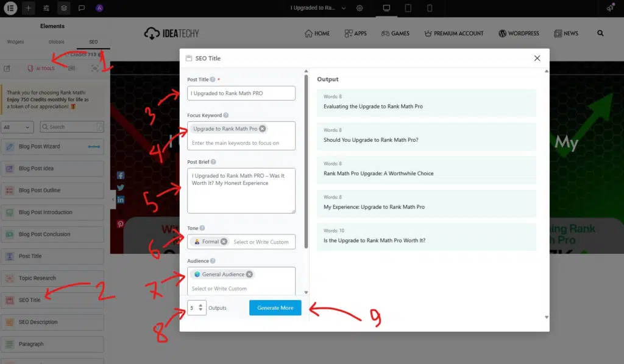
Task: Open the AI TOOLS section
Action: [x=41, y=68]
